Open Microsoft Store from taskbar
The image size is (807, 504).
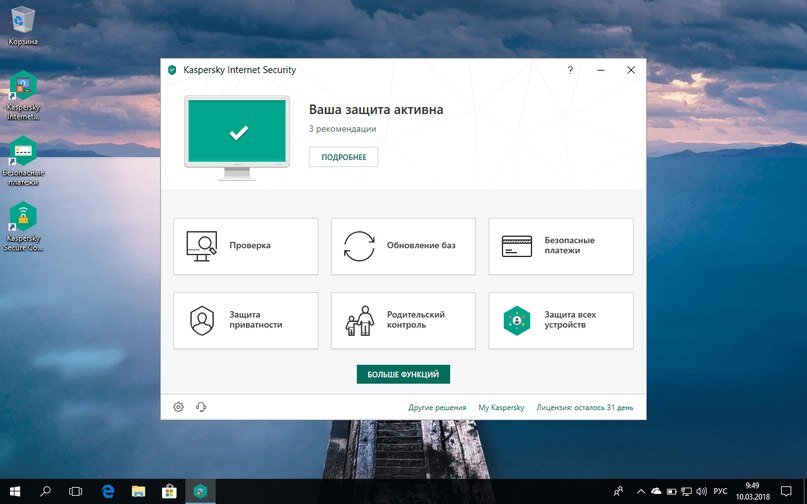click(x=169, y=492)
